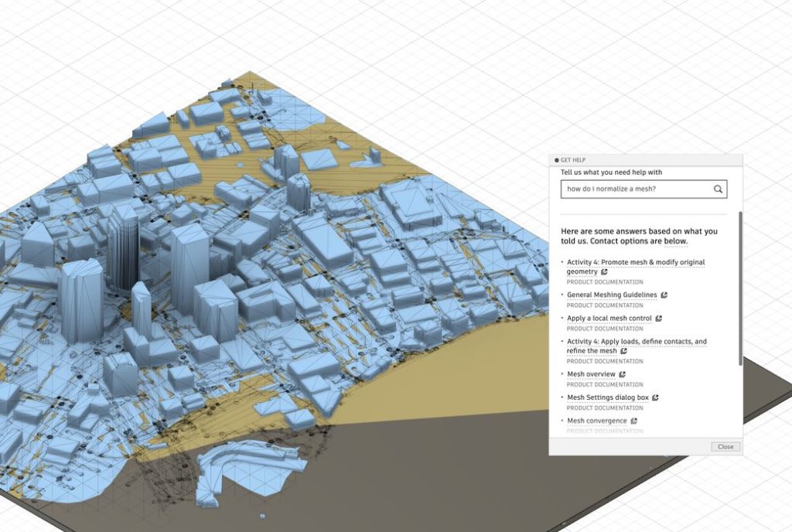The image size is (792, 532).
Task: Select the tallest tower in the city model
Action: tap(123, 247)
